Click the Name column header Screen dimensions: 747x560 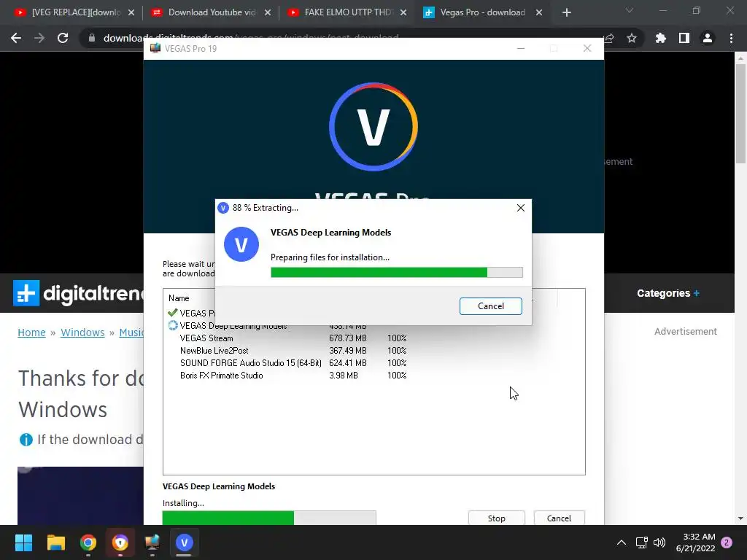coord(179,298)
